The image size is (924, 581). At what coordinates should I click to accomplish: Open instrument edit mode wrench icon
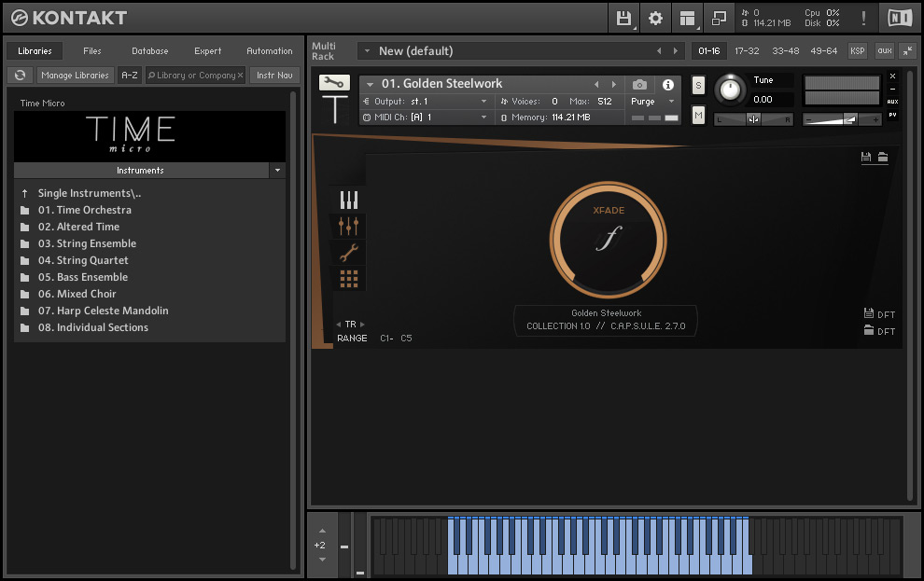(x=334, y=83)
